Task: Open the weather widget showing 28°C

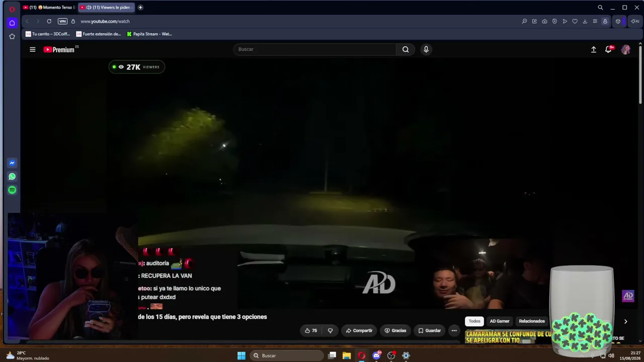Action: click(28, 355)
